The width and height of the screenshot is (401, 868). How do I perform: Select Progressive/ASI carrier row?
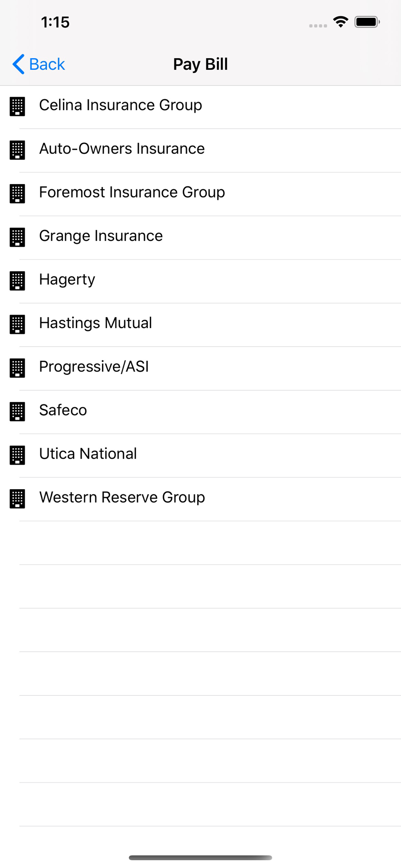(x=200, y=368)
